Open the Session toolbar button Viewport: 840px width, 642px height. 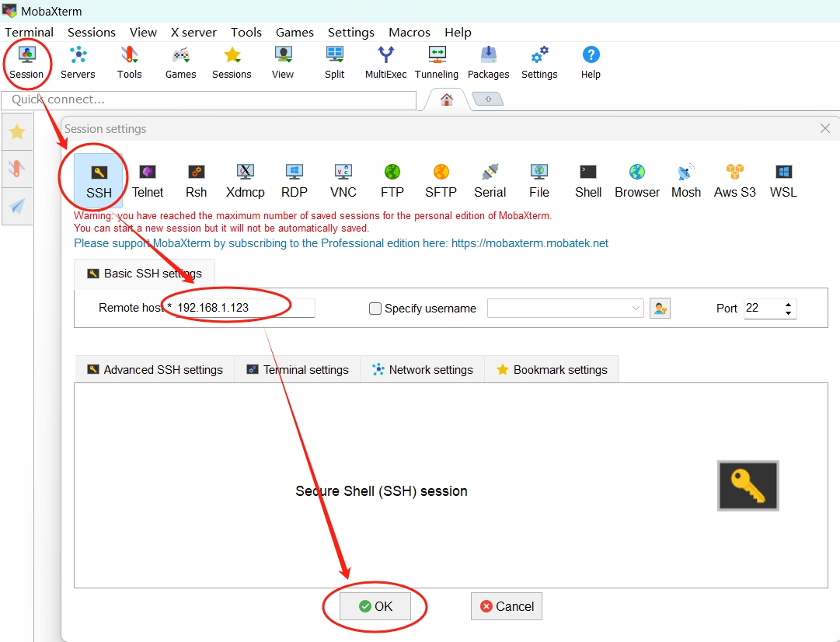tap(26, 63)
